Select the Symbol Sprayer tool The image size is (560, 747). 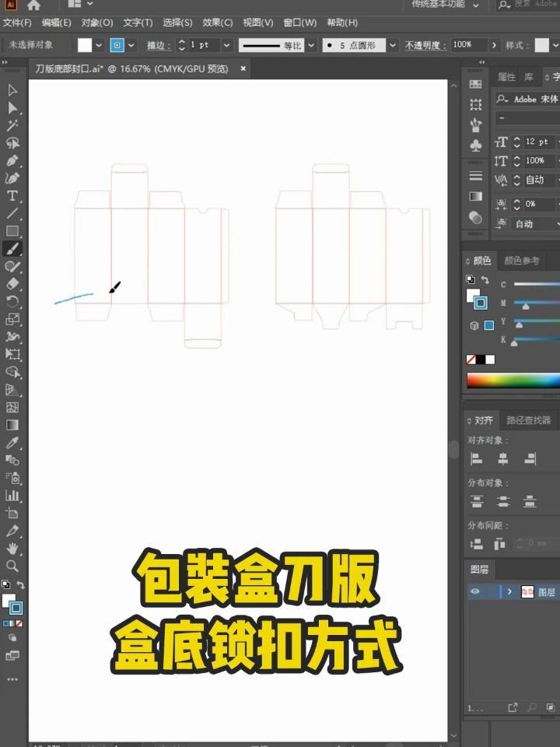(x=12, y=478)
